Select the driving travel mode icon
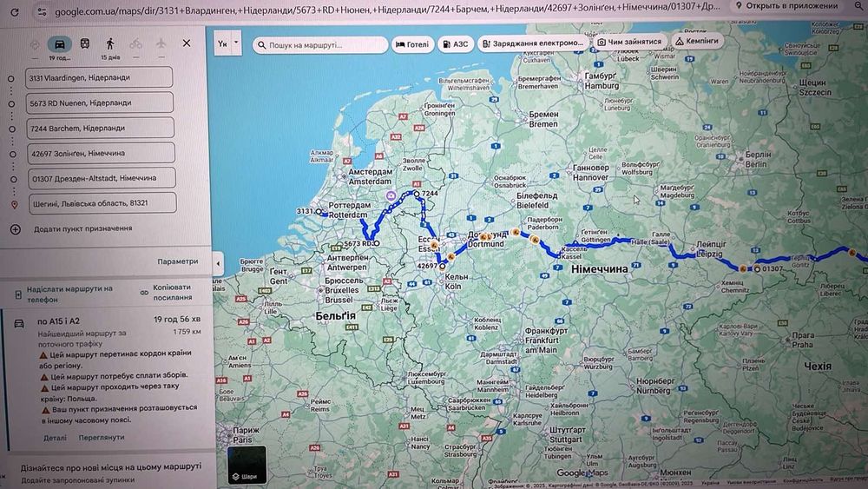 click(x=59, y=43)
